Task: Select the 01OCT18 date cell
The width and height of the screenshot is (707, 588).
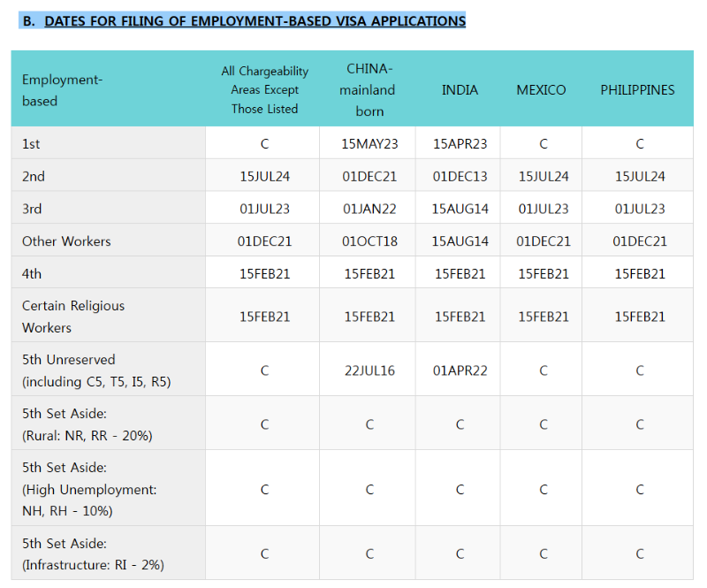Action: click(369, 241)
